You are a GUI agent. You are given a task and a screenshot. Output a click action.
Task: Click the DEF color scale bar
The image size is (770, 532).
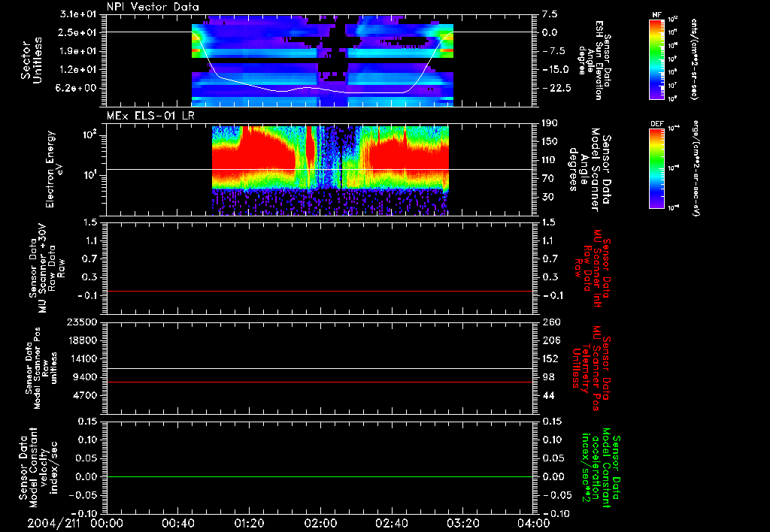coord(656,168)
